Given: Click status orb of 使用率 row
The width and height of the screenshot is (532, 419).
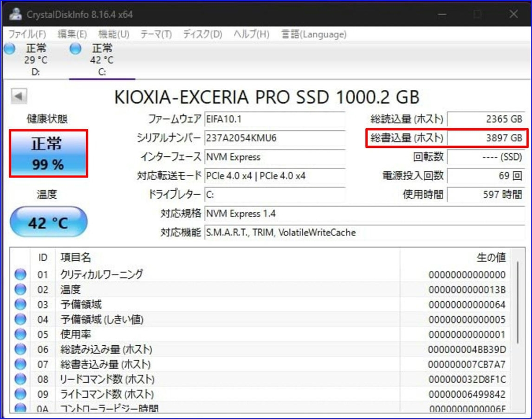Looking at the screenshot, I should click(x=20, y=334).
